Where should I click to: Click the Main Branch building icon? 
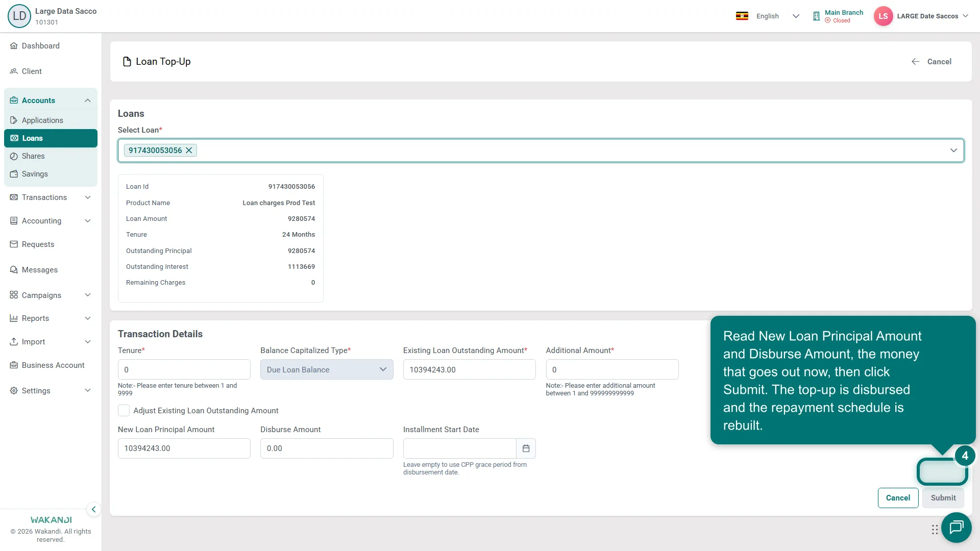click(816, 16)
